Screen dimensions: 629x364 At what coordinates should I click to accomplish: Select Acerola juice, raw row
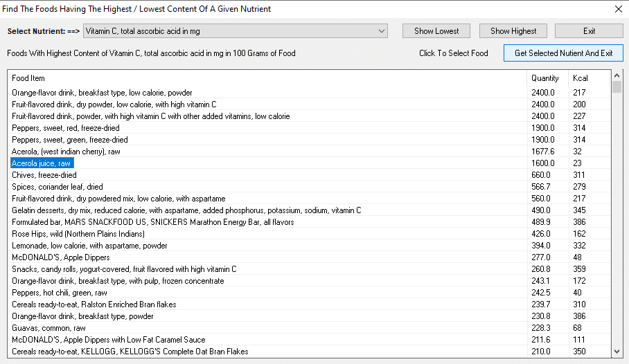pyautogui.click(x=42, y=163)
